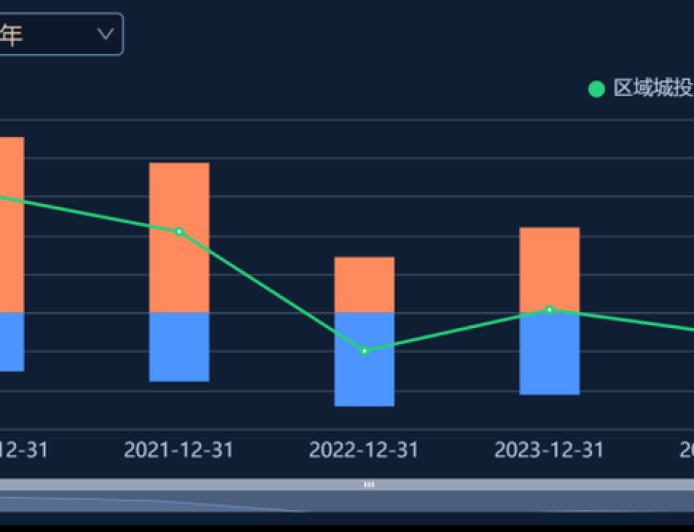This screenshot has width=694, height=532.
Task: Select the blue bar for 2021-12-31
Action: (179, 347)
